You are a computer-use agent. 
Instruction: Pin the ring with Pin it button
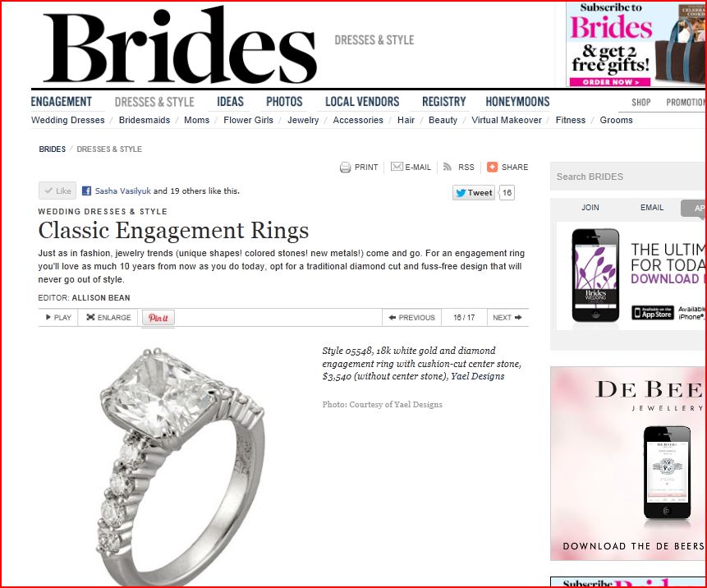pos(158,318)
